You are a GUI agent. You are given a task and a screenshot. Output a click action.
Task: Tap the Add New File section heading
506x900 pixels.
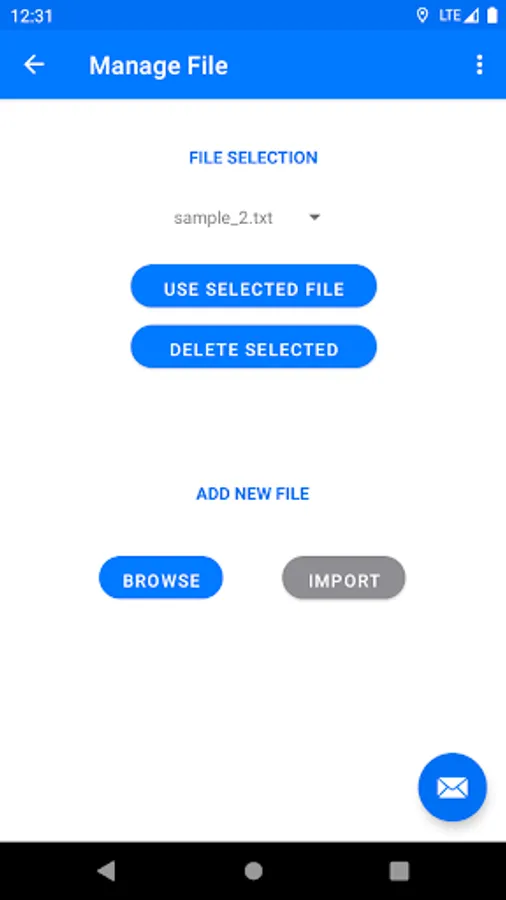[x=253, y=494]
